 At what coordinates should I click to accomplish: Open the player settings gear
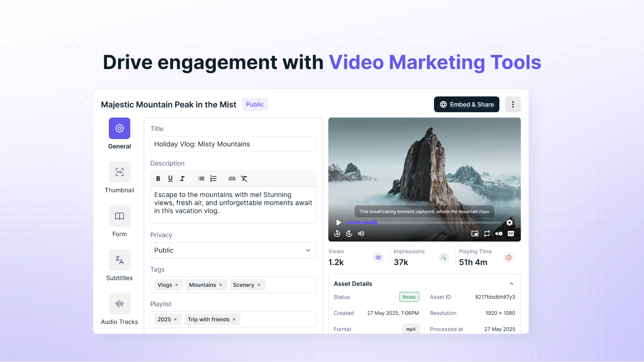[509, 222]
